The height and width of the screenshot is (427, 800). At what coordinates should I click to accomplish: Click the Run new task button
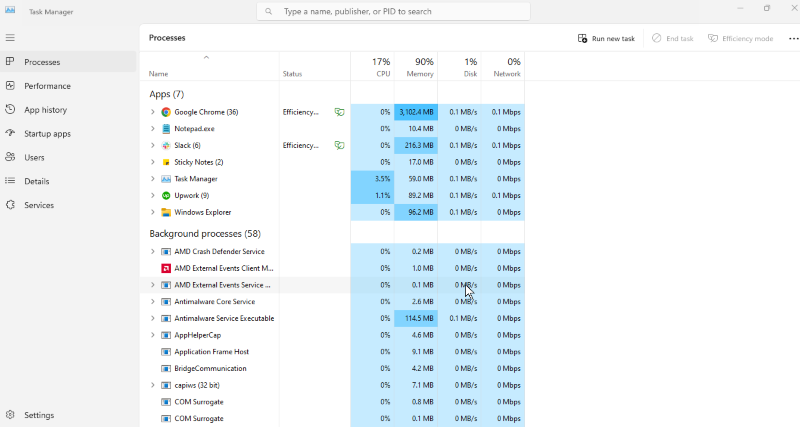click(x=606, y=38)
